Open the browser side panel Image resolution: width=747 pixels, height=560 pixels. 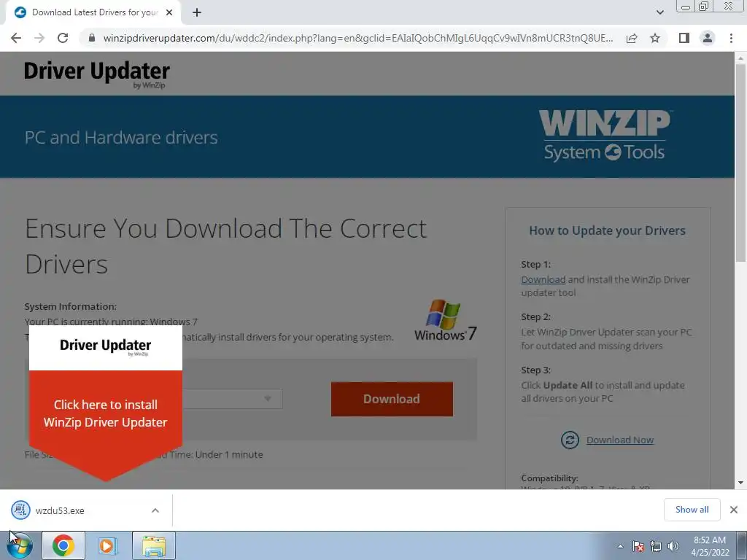684,38
